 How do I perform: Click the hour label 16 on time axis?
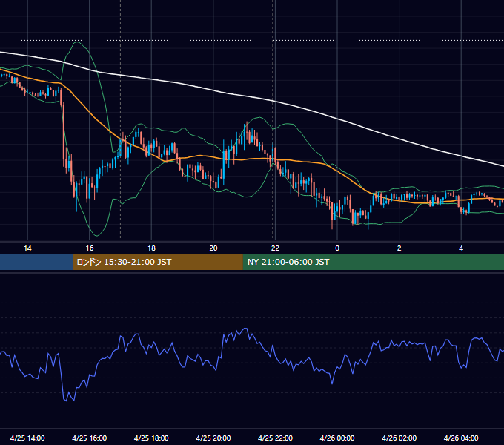(90, 248)
